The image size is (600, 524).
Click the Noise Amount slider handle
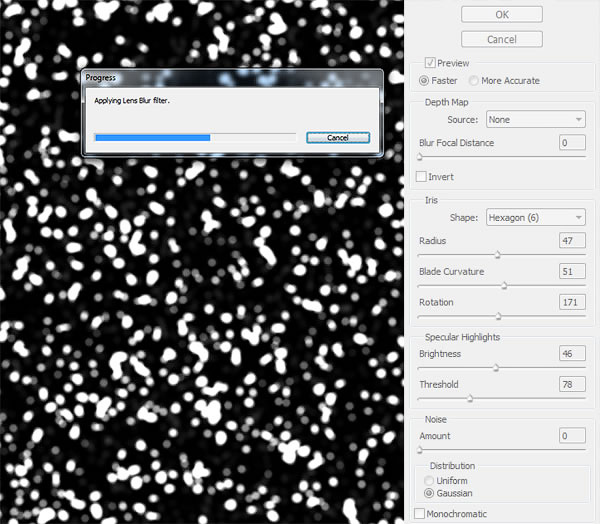pos(420,450)
